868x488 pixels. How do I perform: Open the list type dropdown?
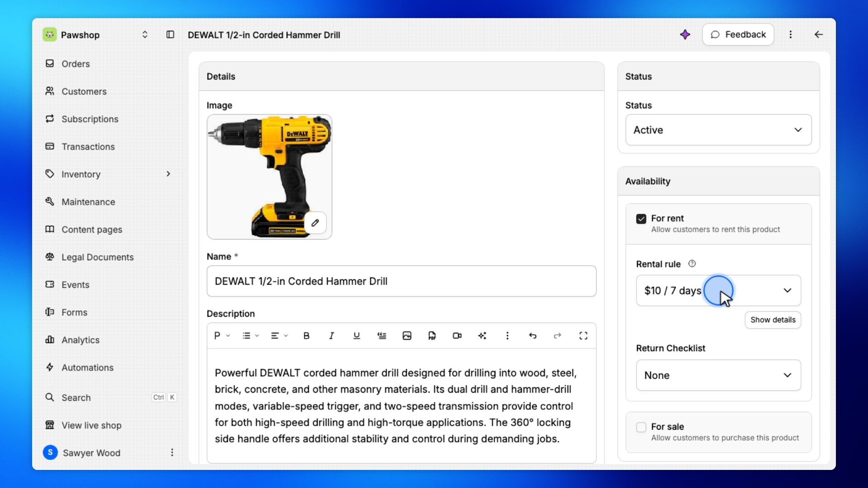[250, 336]
